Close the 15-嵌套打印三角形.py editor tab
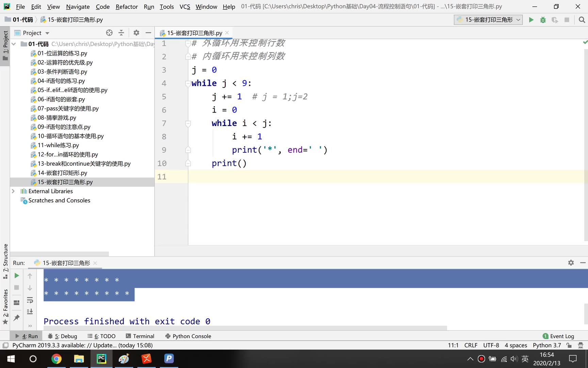 coord(227,33)
